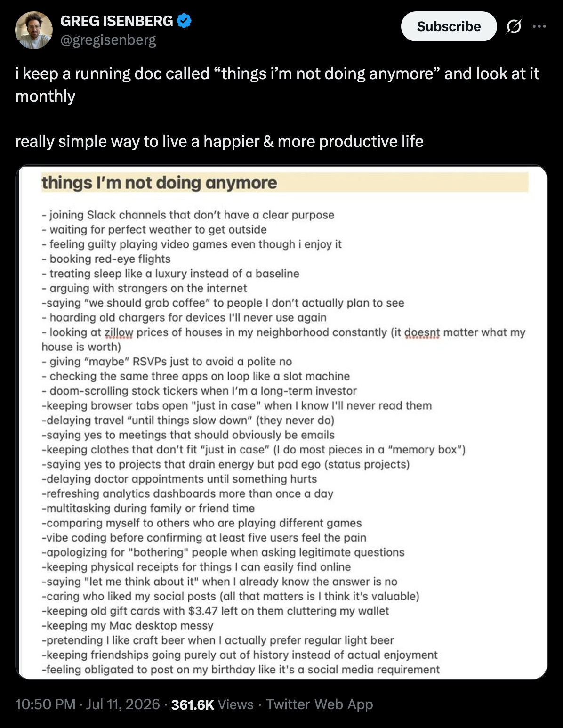Open the Grok slashed-circle icon
This screenshot has height=728, width=563.
pyautogui.click(x=514, y=27)
